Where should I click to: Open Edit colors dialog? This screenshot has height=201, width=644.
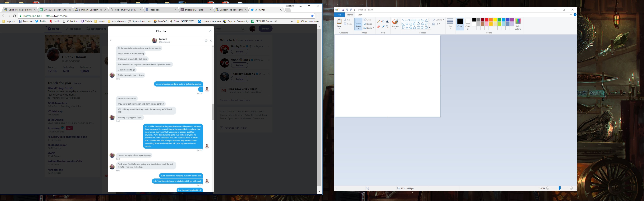pos(518,24)
